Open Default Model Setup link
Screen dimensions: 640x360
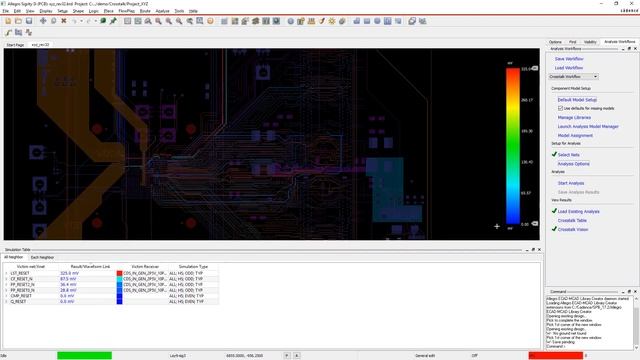(577, 100)
